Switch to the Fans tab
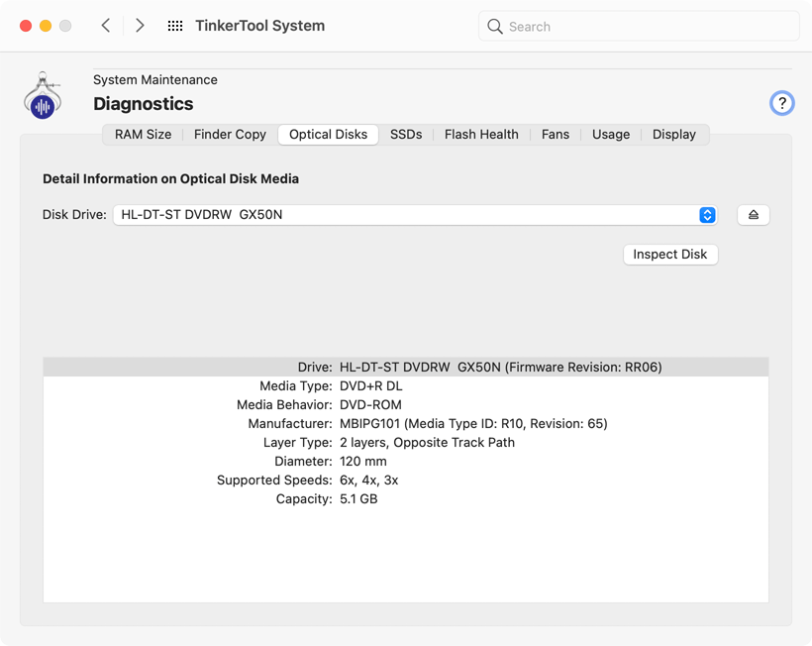The image size is (812, 646). (x=556, y=135)
